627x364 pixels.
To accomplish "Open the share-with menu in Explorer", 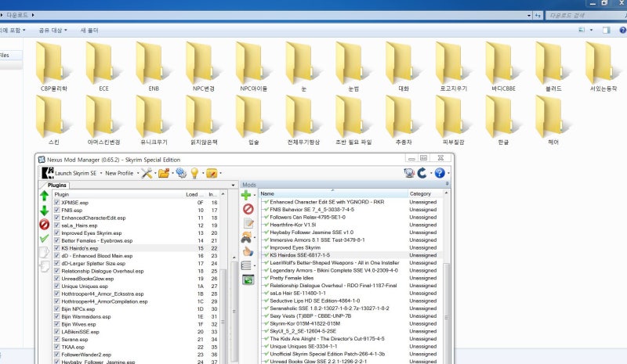I will 53,30.
